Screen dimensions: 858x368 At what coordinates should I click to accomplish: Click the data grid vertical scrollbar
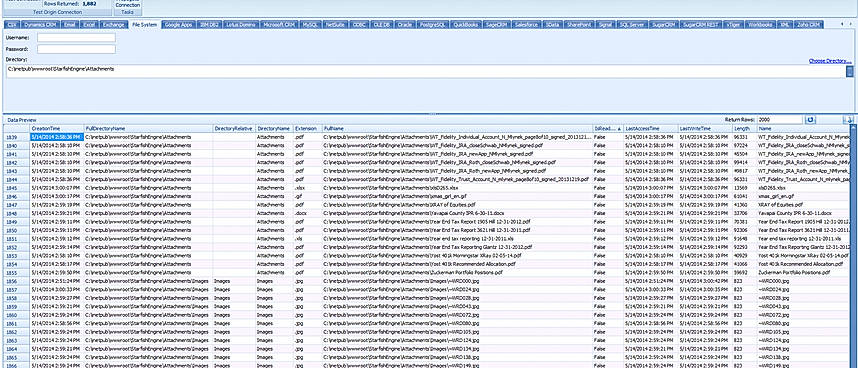coord(855,246)
